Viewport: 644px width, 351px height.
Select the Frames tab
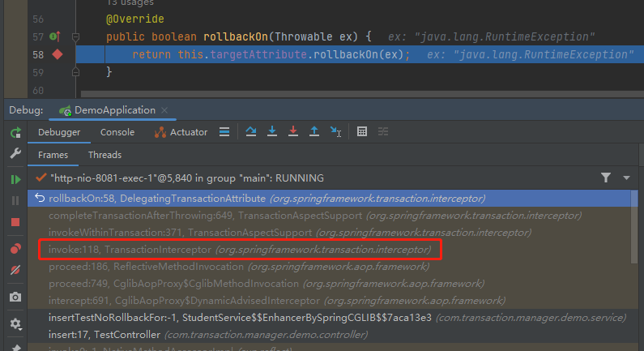(53, 155)
